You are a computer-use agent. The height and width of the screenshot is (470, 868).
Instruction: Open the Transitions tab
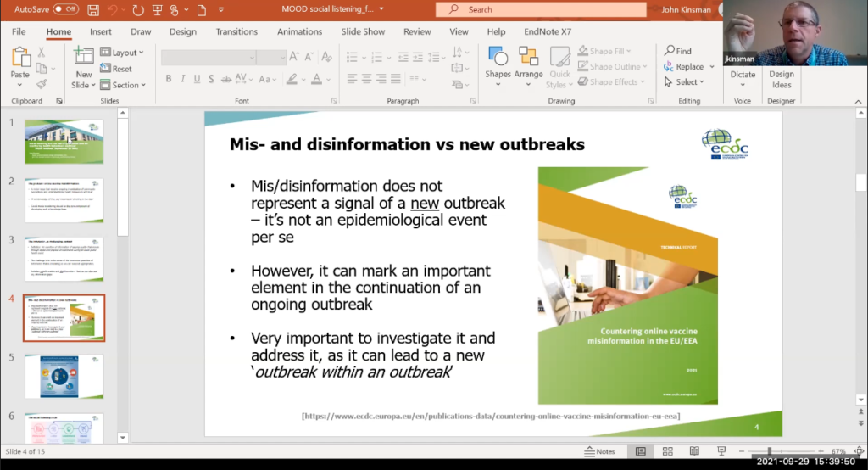click(x=236, y=31)
